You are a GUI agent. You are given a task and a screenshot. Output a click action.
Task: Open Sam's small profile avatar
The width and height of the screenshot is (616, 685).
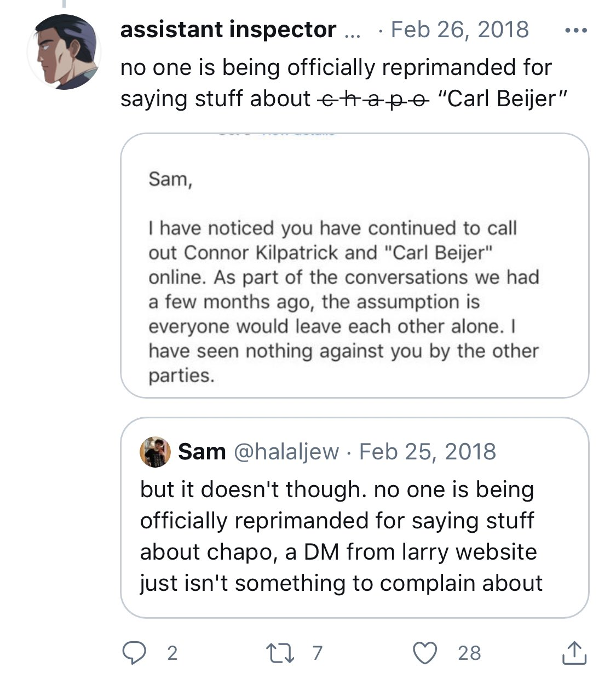tap(155, 452)
